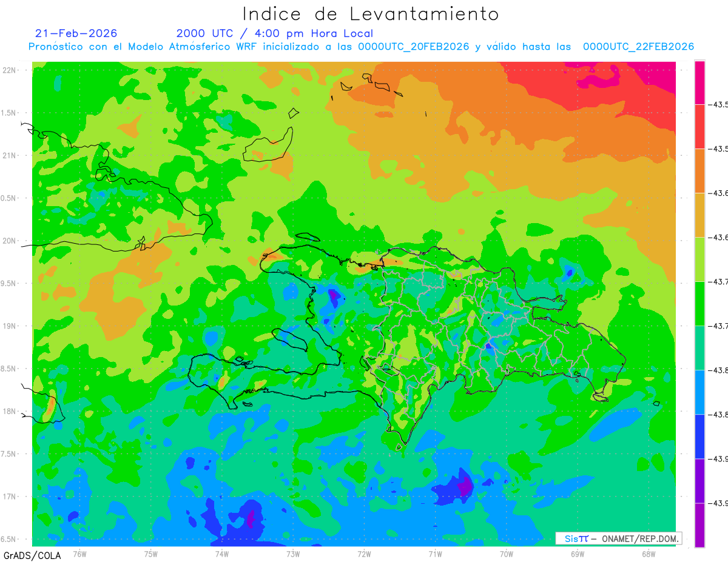Click the "71W" longitude label

[435, 554]
